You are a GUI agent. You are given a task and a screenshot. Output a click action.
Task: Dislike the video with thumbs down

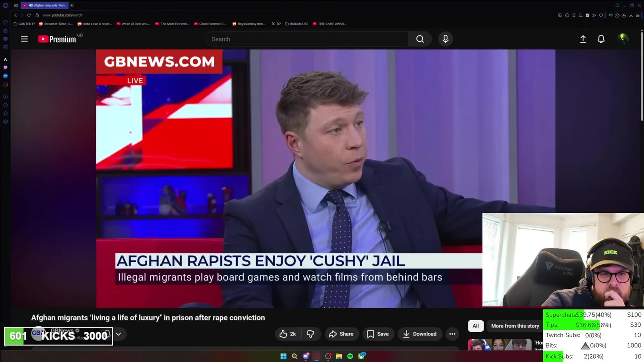pyautogui.click(x=310, y=334)
